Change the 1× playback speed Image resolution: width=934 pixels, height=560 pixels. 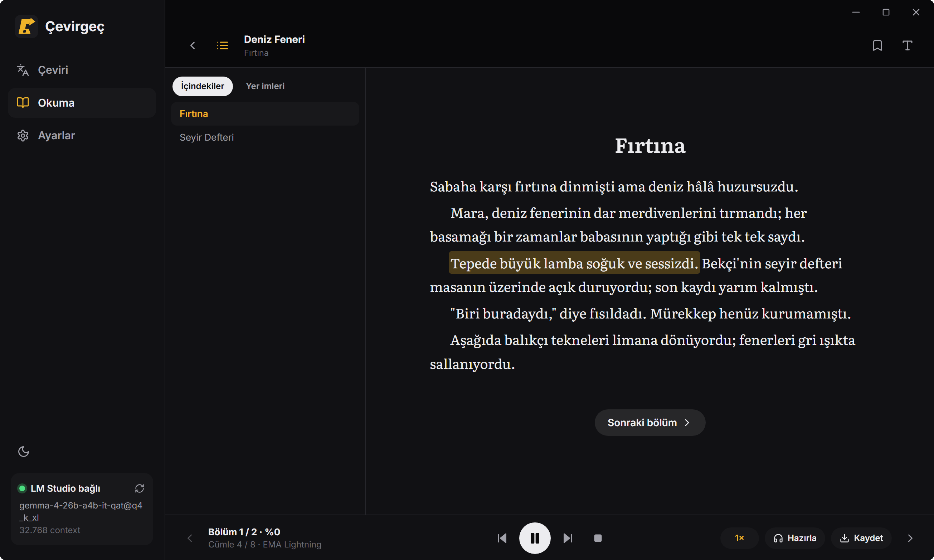[740, 538]
